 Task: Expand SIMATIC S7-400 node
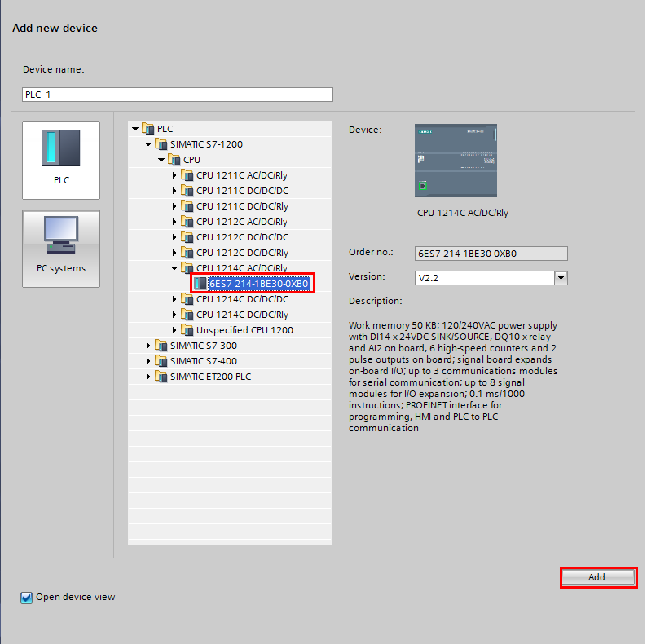(x=148, y=361)
